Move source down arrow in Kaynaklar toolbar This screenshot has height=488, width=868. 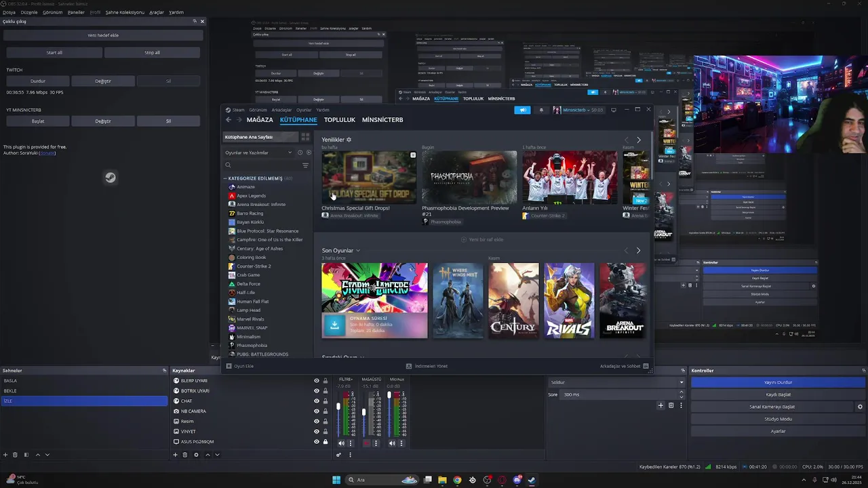click(217, 455)
